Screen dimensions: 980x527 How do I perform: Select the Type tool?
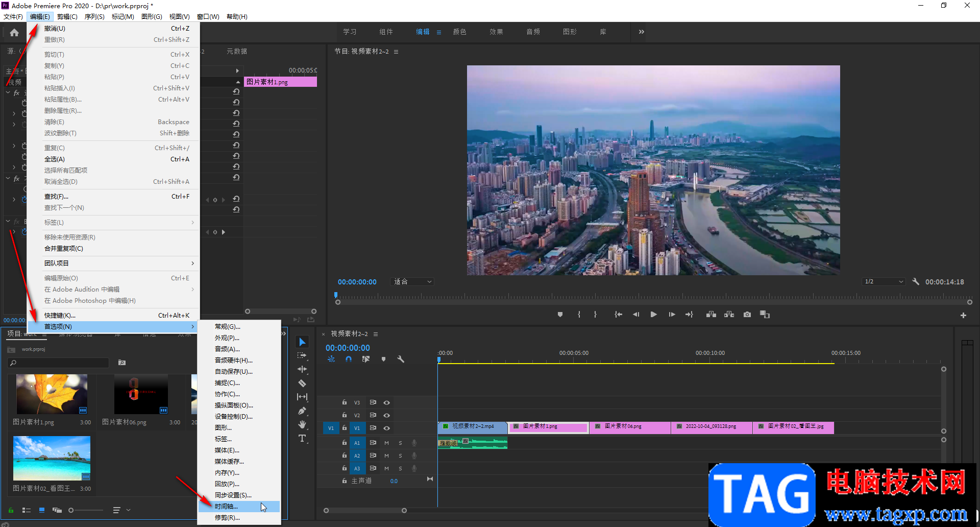pos(302,439)
